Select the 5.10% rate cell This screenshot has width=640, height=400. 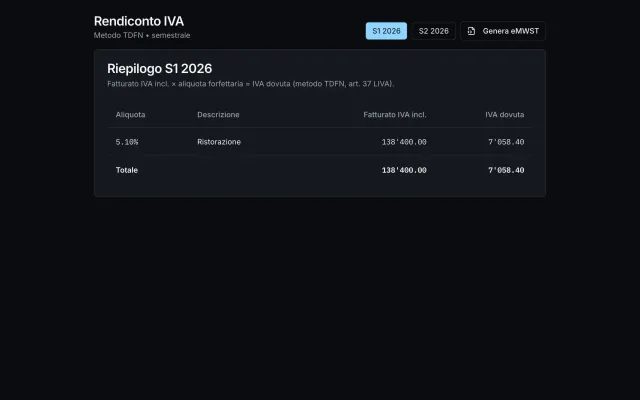click(127, 142)
